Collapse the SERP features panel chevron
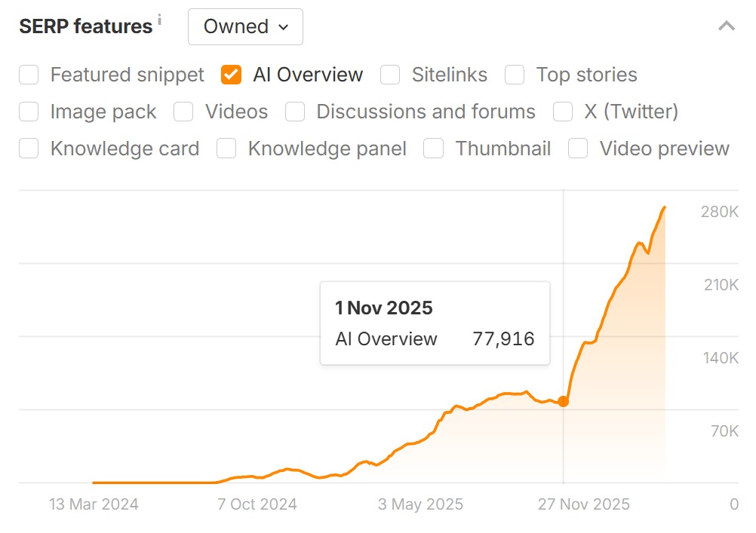Screen dimensions: 756x533 tap(727, 26)
